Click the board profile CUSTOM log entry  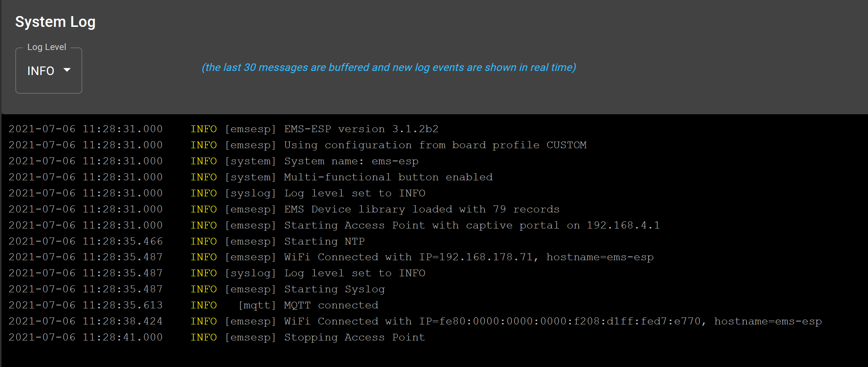point(435,145)
